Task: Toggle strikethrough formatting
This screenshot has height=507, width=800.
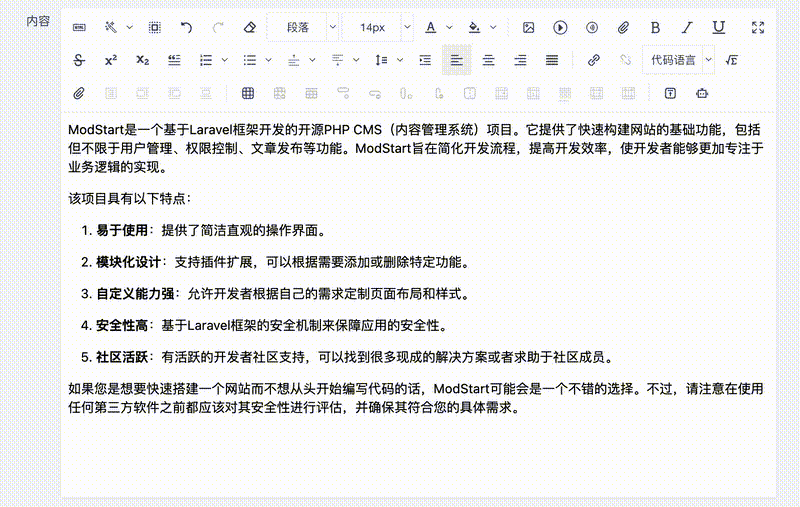Action: 79,60
